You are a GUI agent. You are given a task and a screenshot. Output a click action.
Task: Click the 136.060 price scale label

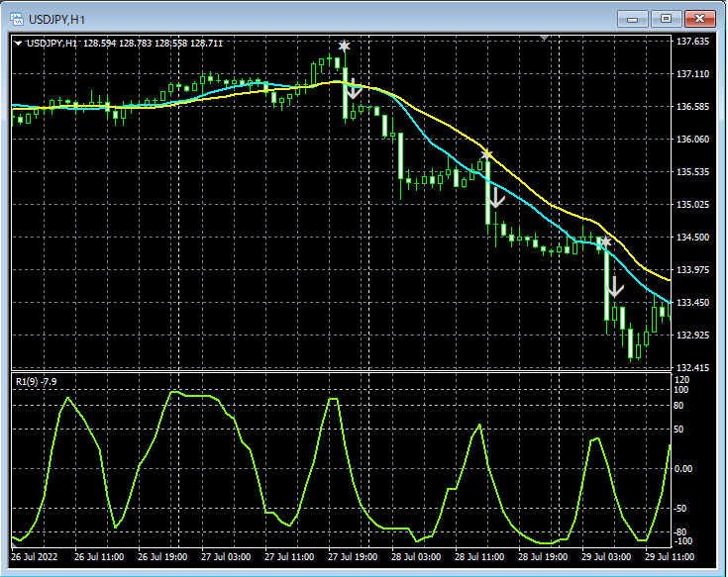[692, 140]
